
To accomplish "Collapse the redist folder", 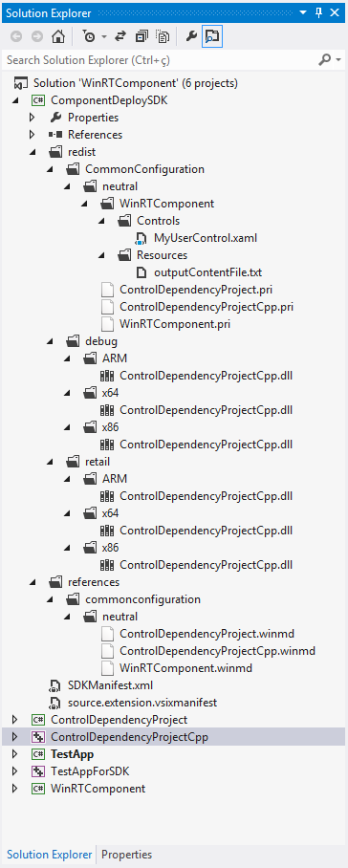I will tap(33, 152).
